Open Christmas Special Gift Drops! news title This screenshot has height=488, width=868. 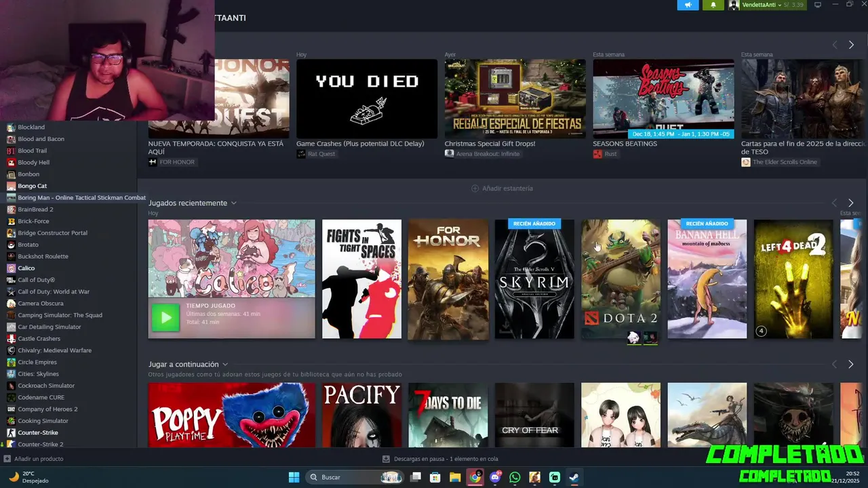point(490,144)
